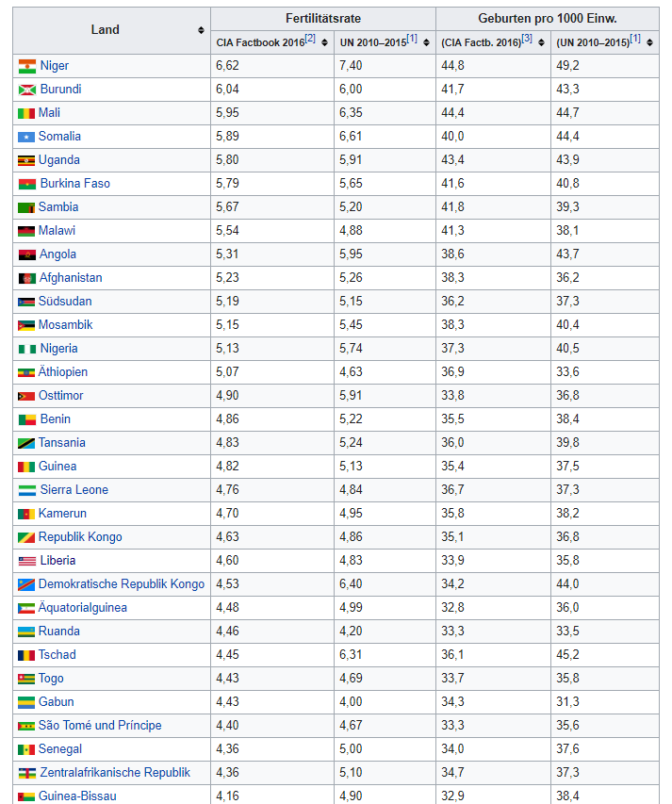
Task: Click the Gabun flag icon
Action: tap(26, 702)
